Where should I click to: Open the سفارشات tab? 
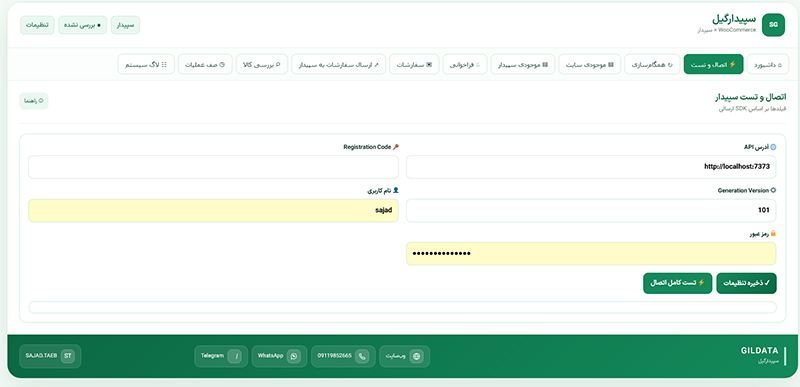click(x=414, y=65)
